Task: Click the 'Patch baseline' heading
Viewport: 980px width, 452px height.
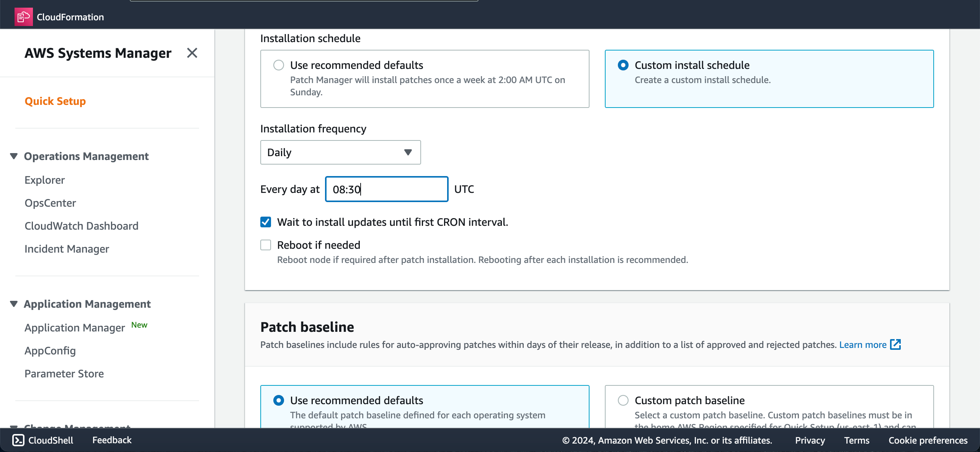Action: pos(307,327)
